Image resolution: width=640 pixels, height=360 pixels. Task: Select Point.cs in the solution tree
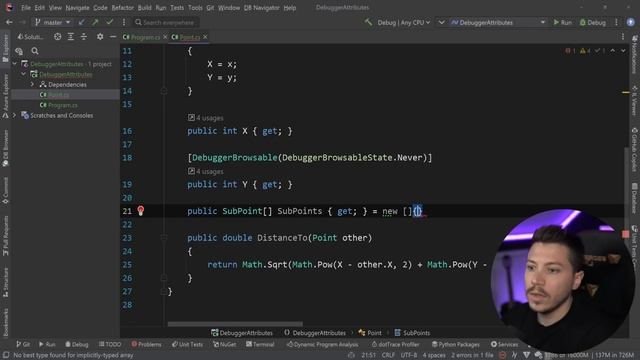[x=58, y=95]
